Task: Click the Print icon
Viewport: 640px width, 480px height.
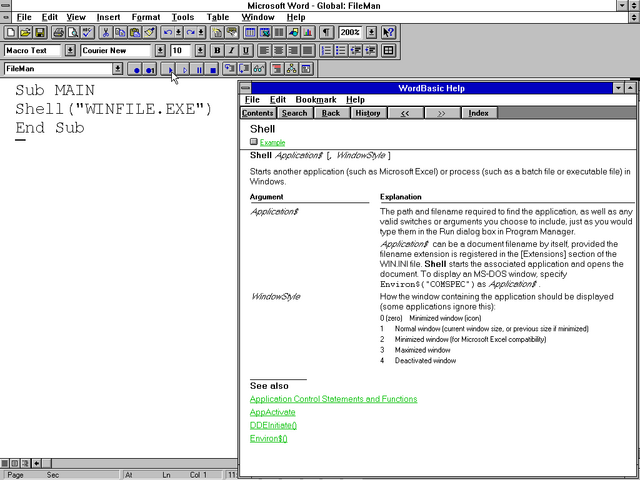Action: [x=59, y=32]
